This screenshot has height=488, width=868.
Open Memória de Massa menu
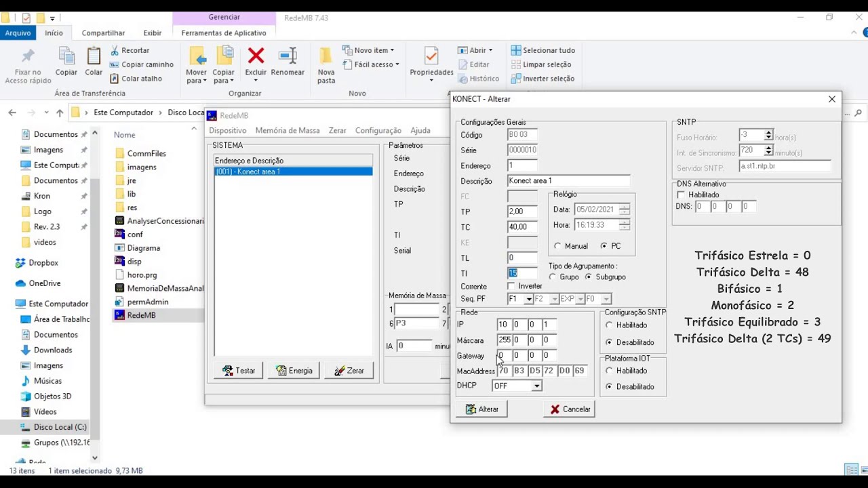[x=288, y=130]
